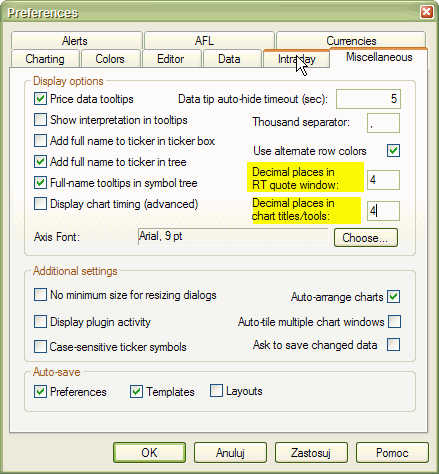The width and height of the screenshot is (439, 474).
Task: Click the Thousand separator input field
Action: 383,123
